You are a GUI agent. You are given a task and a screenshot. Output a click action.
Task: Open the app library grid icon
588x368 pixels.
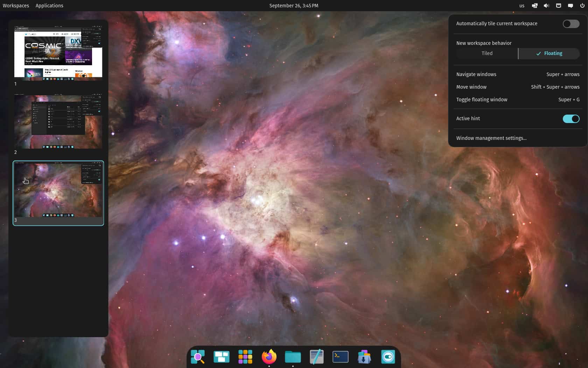[245, 357]
